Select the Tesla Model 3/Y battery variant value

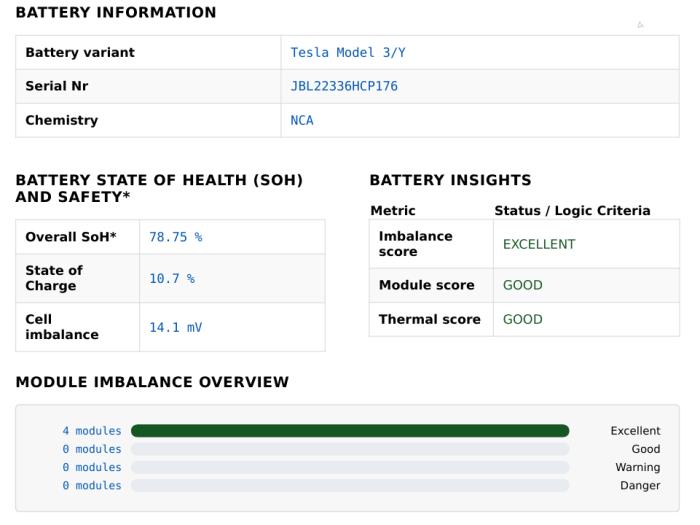coord(348,53)
